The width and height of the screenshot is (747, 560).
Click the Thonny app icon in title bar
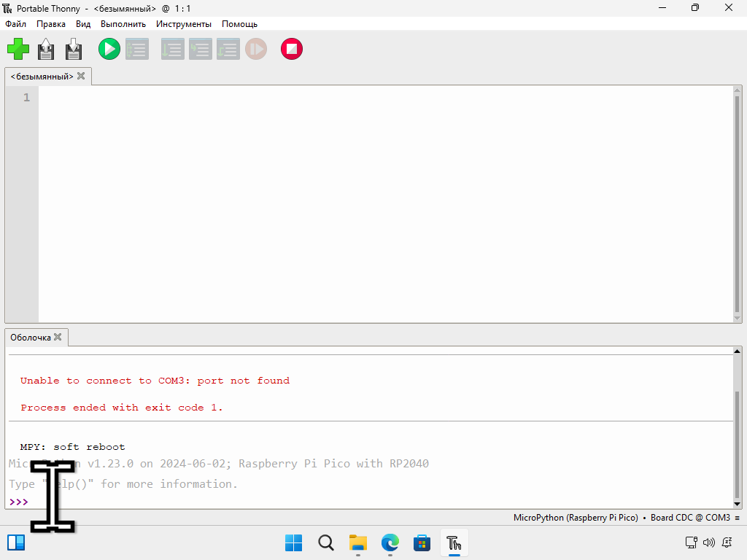[7, 8]
